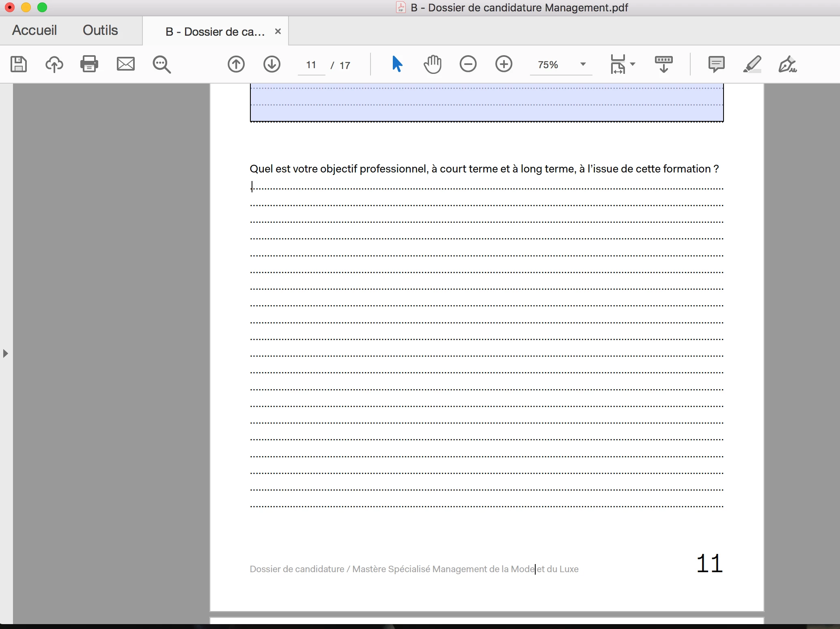Select the arrow selection tool
The width and height of the screenshot is (840, 629).
pos(397,64)
